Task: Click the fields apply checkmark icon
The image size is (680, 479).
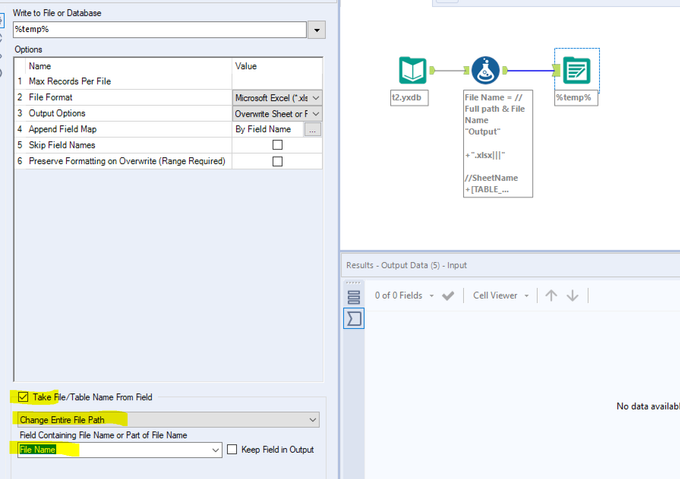Action: tap(448, 296)
